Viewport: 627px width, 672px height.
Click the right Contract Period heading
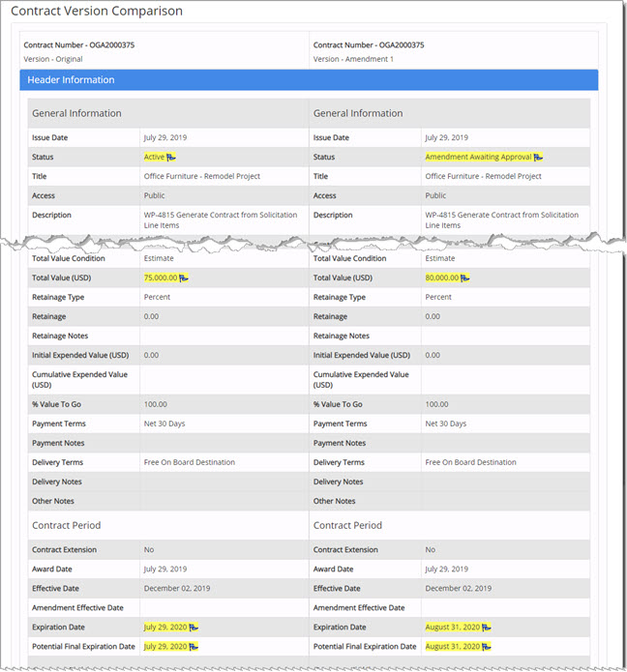347,525
